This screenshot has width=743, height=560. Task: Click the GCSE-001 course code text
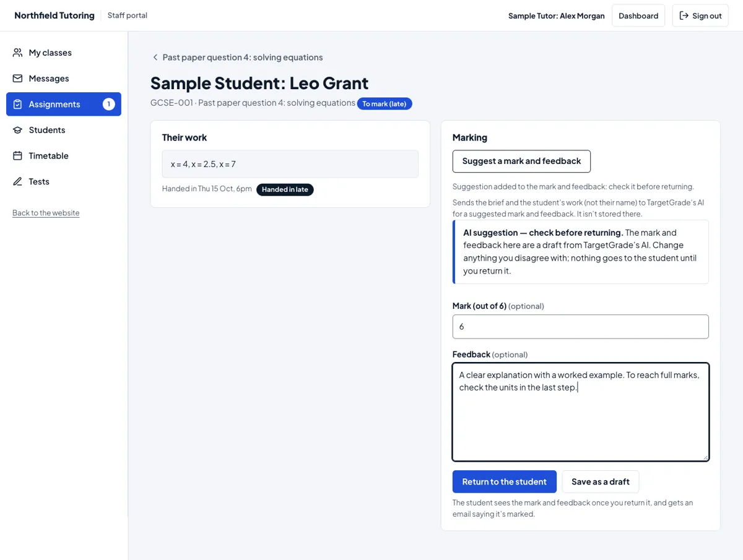tap(171, 103)
